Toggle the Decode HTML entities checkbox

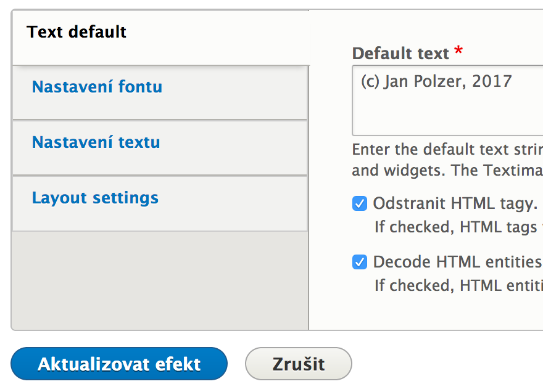pyautogui.click(x=360, y=262)
